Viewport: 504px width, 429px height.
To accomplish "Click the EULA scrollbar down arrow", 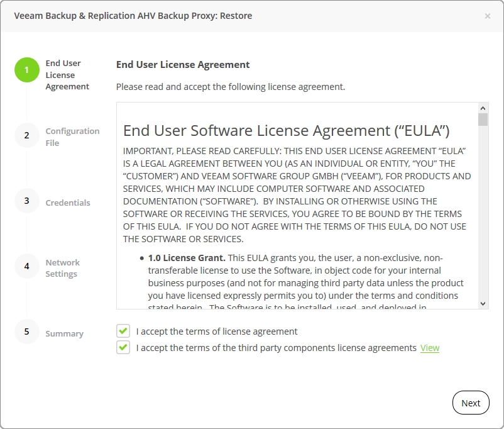I will click(x=483, y=303).
